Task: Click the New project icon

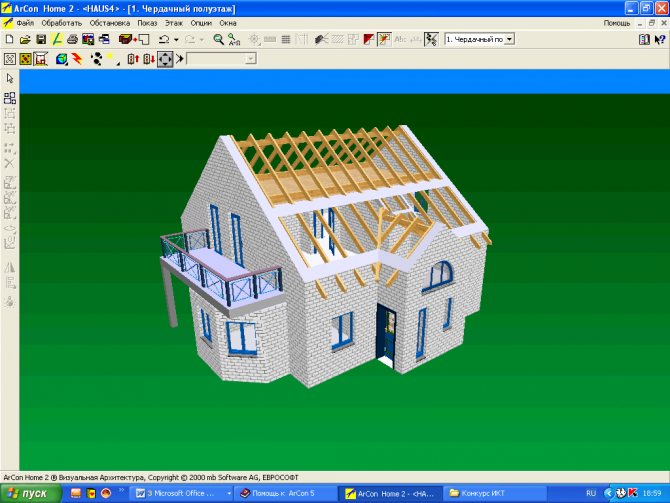Action: coord(9,39)
